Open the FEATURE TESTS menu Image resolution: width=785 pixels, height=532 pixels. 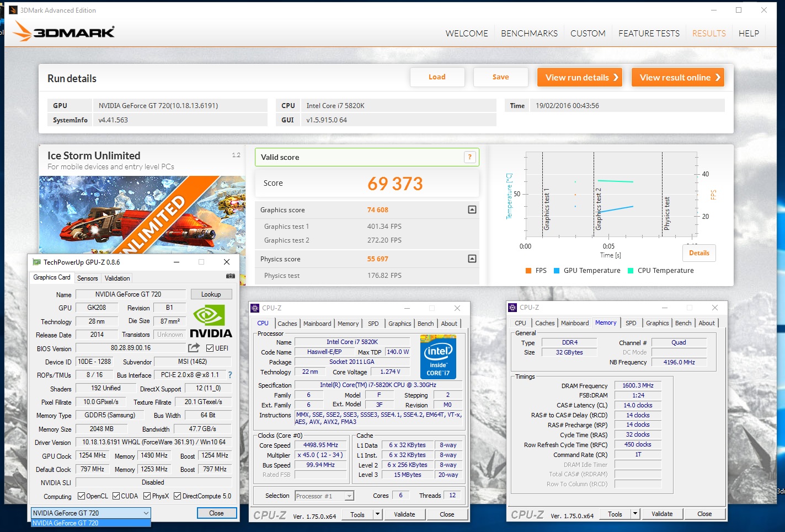click(649, 34)
